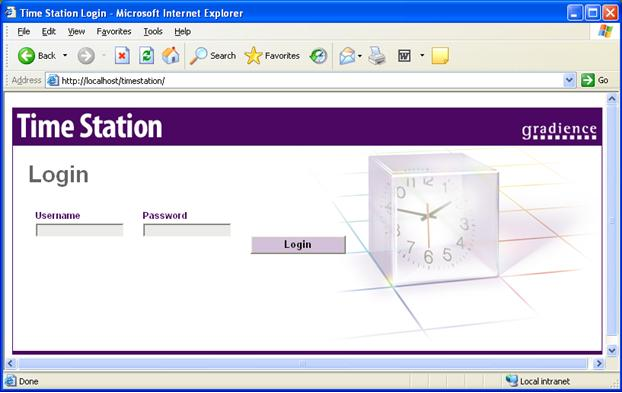Screen dimensions: 622x393
Task: Click the Go button beside address bar
Action: pyautogui.click(x=595, y=80)
